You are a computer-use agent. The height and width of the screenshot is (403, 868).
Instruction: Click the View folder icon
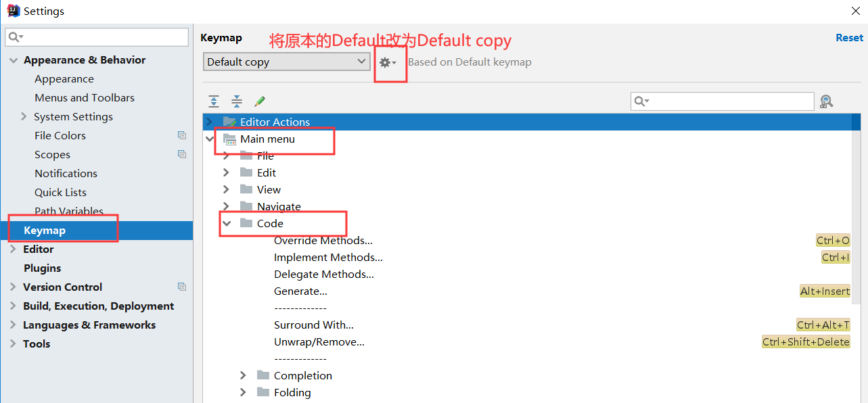(246, 189)
